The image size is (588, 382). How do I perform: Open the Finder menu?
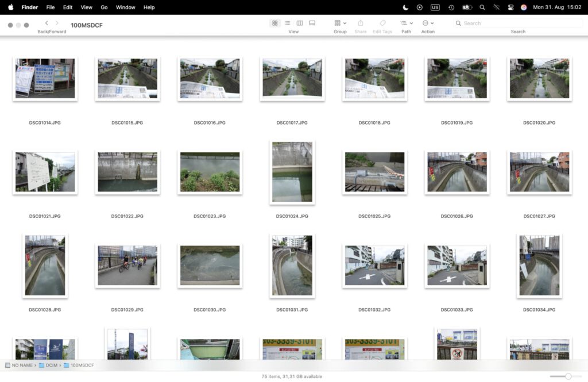[x=30, y=7]
